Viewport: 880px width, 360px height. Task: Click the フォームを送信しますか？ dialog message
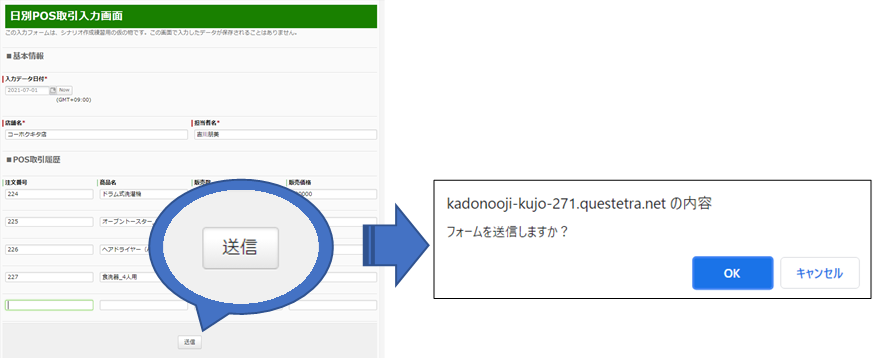click(507, 231)
